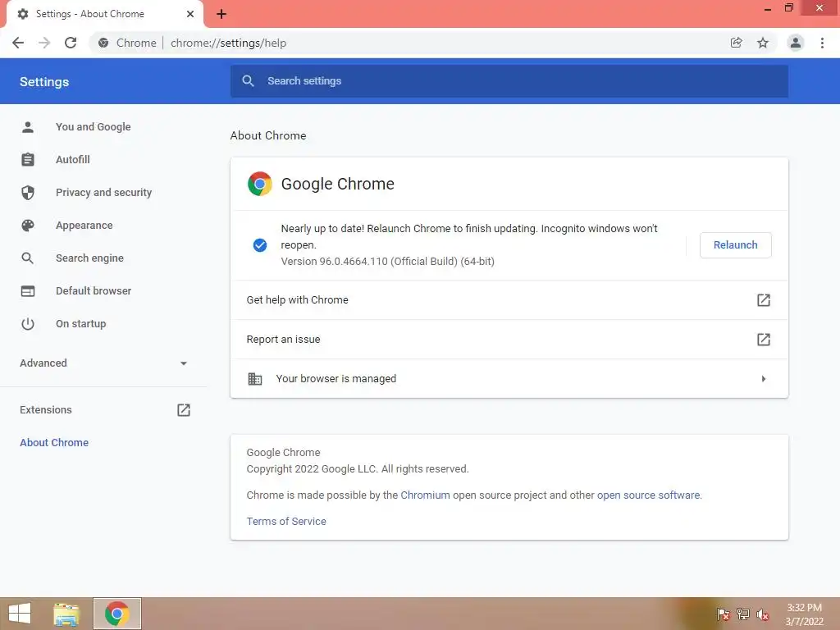
Task: Click the blue update checkmark icon
Action: click(x=260, y=244)
